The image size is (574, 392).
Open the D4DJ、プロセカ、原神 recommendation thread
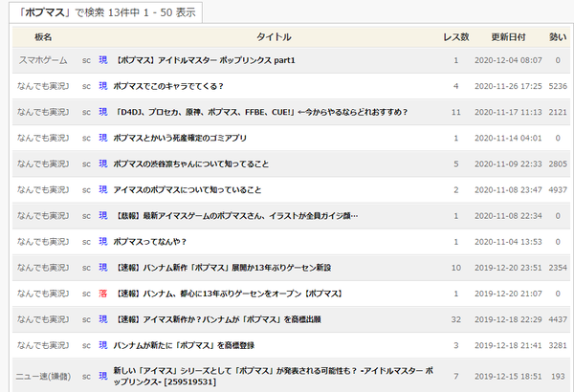pos(260,112)
